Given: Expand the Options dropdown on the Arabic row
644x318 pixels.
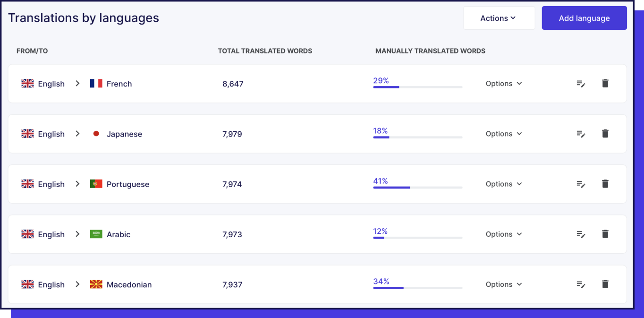Looking at the screenshot, I should [503, 234].
